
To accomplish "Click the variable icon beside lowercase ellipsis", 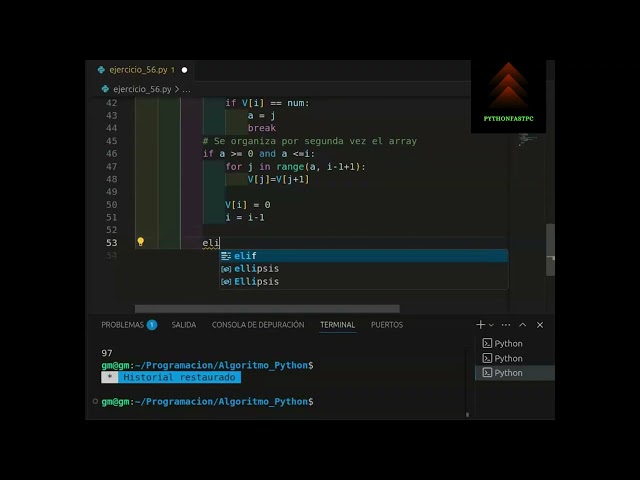I will [x=226, y=269].
